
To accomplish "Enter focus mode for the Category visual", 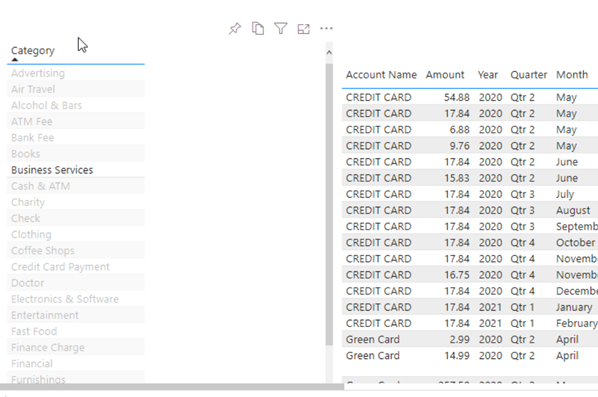I will click(x=304, y=29).
